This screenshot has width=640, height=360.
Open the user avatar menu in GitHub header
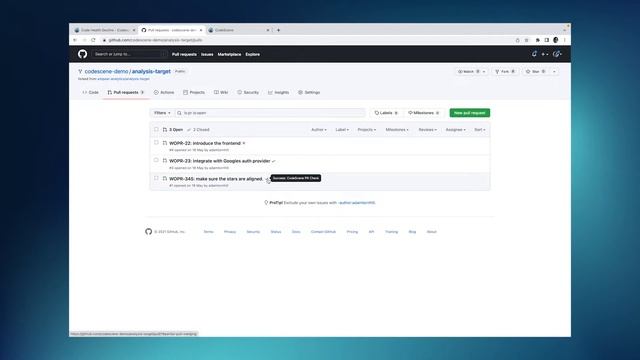557,54
